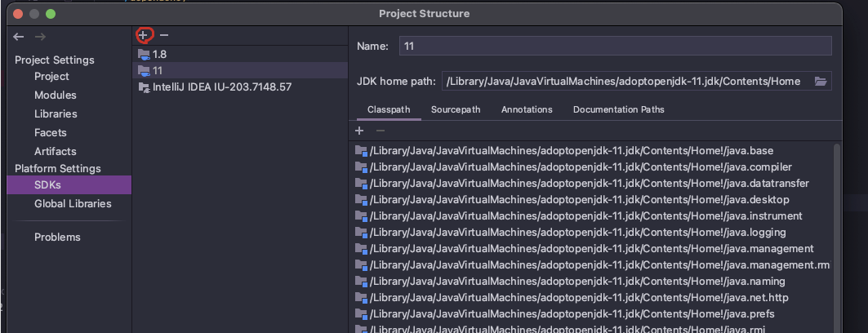Add classpath entry with plus icon
Screen dimensions: 868x333
pyautogui.click(x=359, y=131)
